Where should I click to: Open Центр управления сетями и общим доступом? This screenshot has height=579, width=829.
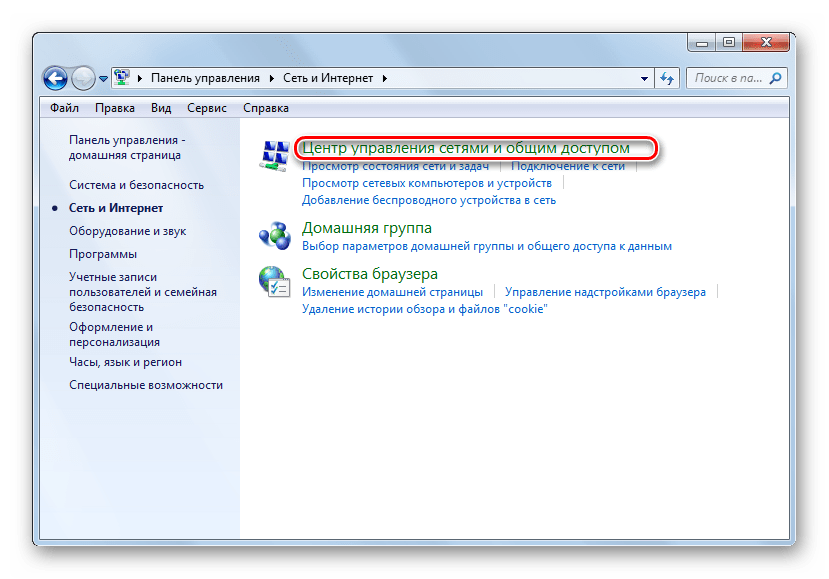(x=466, y=148)
